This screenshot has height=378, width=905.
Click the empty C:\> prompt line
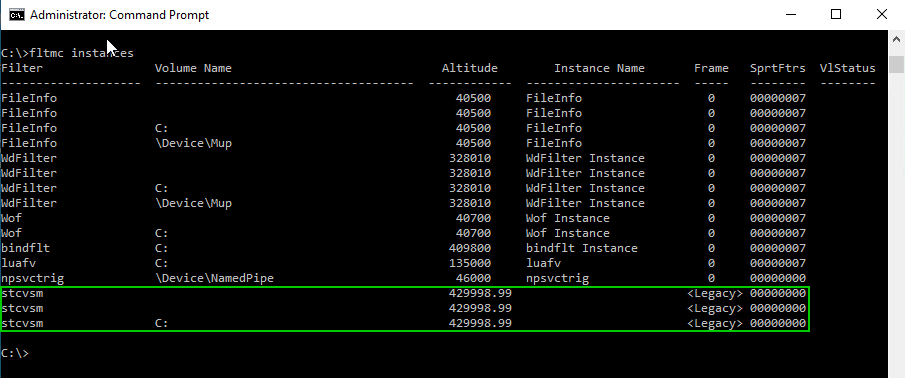coord(15,353)
